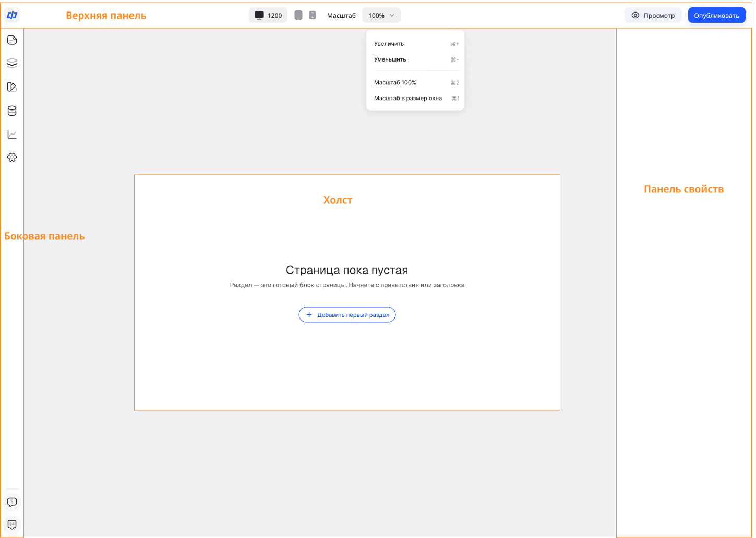The height and width of the screenshot is (538, 756).
Task: Open the 24 support chat icon
Action: (x=12, y=524)
